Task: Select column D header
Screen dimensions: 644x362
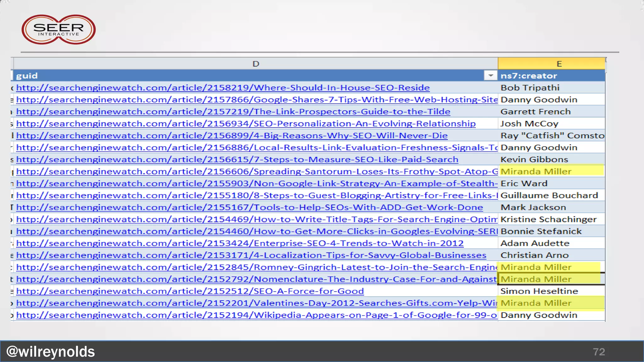Action: (255, 64)
